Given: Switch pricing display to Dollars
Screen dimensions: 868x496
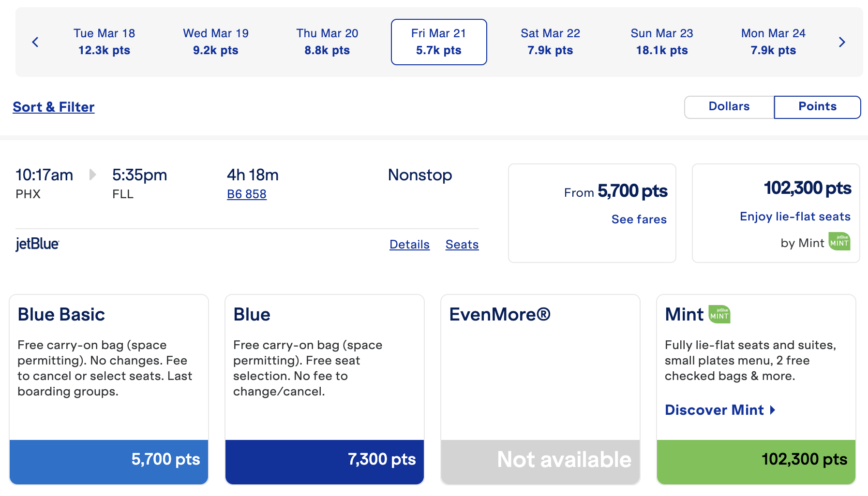Looking at the screenshot, I should coord(728,107).
